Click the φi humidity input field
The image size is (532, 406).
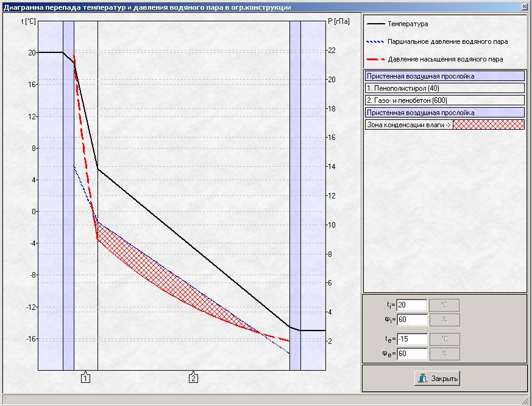click(411, 320)
